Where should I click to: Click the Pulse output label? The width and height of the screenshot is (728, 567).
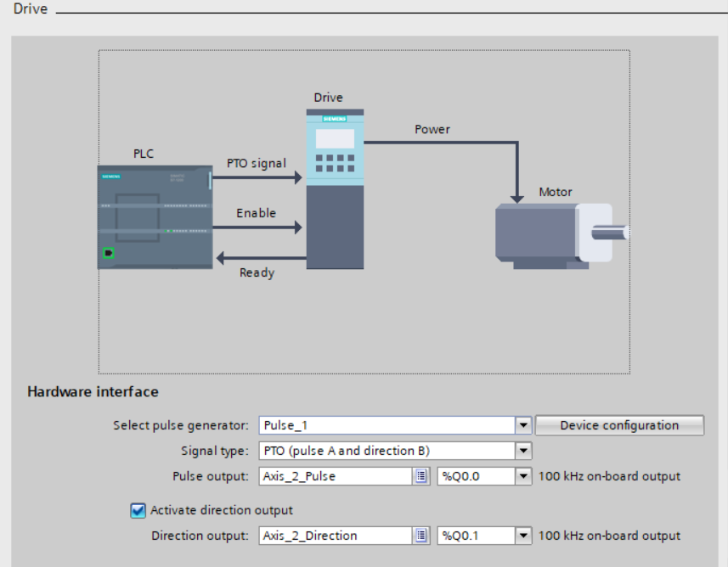[211, 476]
